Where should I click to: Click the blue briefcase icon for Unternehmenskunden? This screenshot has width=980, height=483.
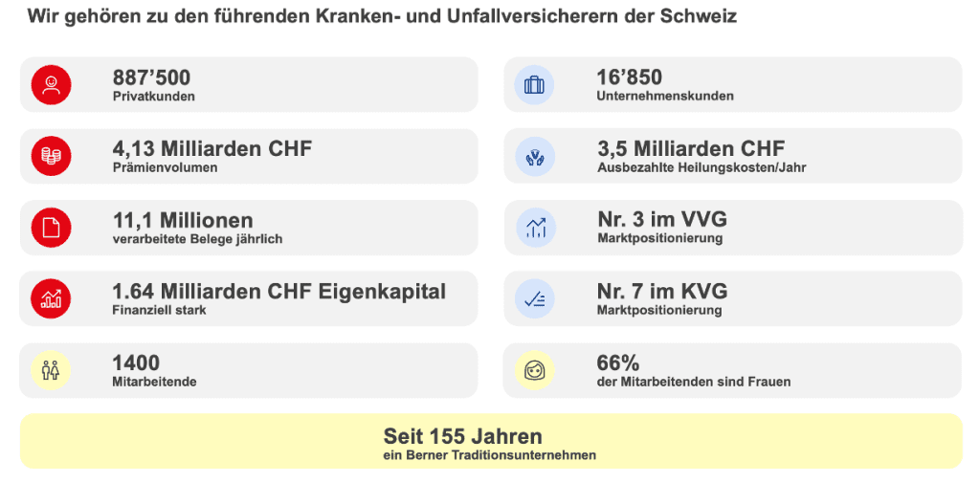pyautogui.click(x=534, y=84)
